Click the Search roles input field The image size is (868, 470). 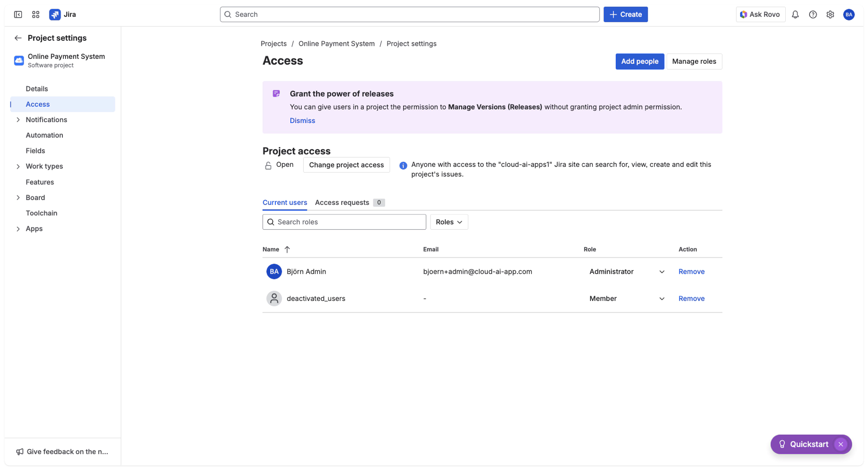point(344,222)
